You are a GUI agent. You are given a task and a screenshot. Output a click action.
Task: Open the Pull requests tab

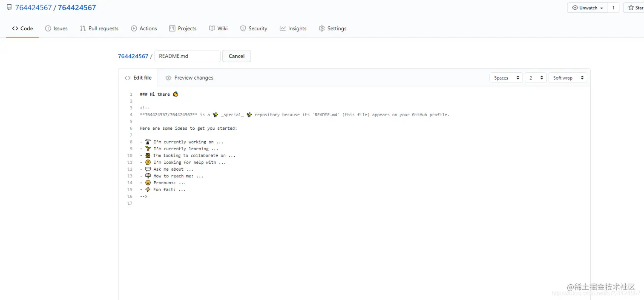99,29
